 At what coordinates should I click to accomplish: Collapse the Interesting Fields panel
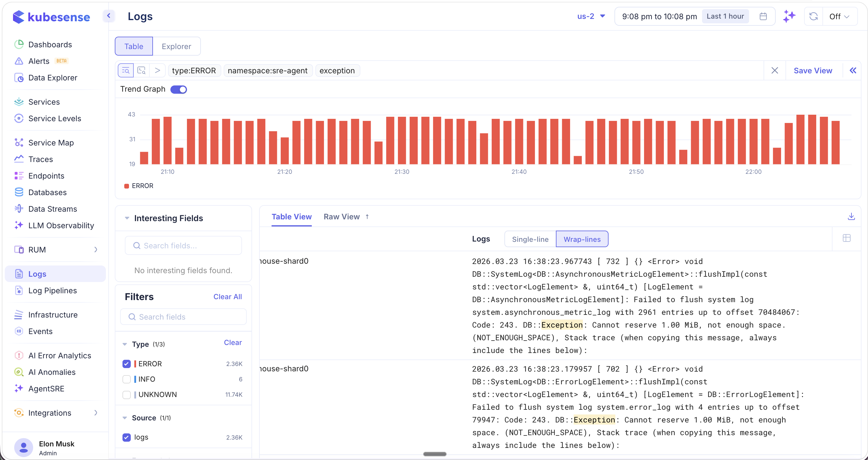coord(127,218)
